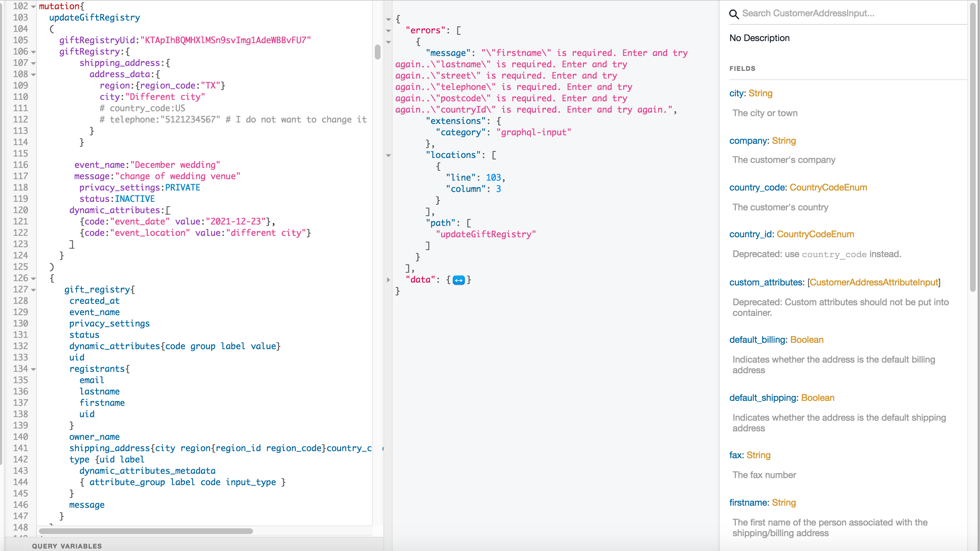Collapse the mutation block at line 102
The width and height of the screenshot is (980, 551).
pyautogui.click(x=33, y=7)
